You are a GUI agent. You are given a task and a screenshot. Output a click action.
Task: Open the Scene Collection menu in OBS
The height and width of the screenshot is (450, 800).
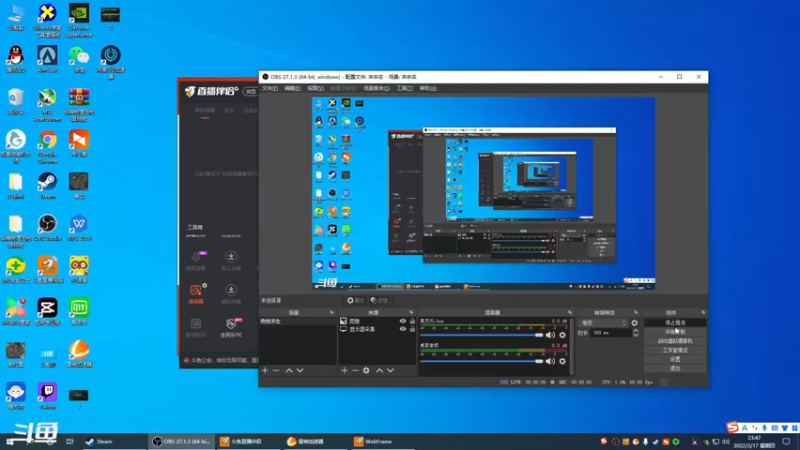pyautogui.click(x=376, y=88)
